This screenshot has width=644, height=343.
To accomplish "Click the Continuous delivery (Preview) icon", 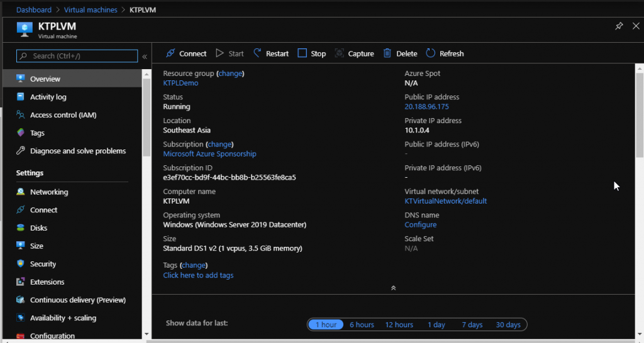I will pyautogui.click(x=21, y=300).
